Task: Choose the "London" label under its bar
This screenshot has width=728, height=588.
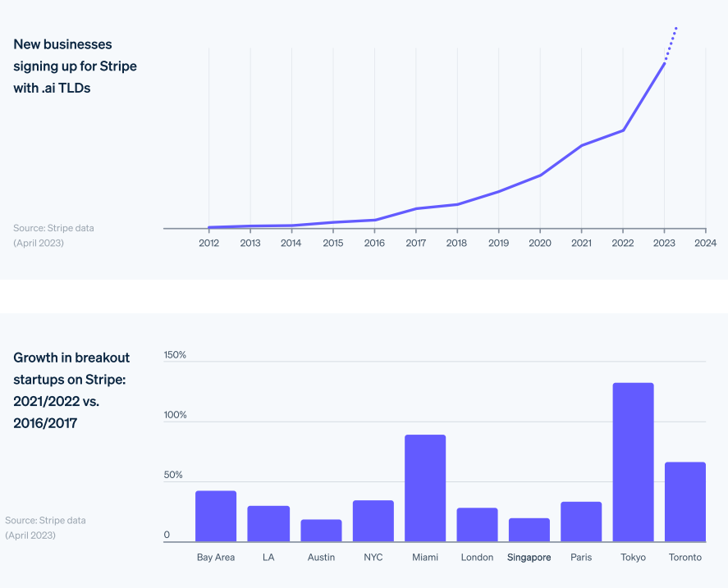Action: click(478, 557)
